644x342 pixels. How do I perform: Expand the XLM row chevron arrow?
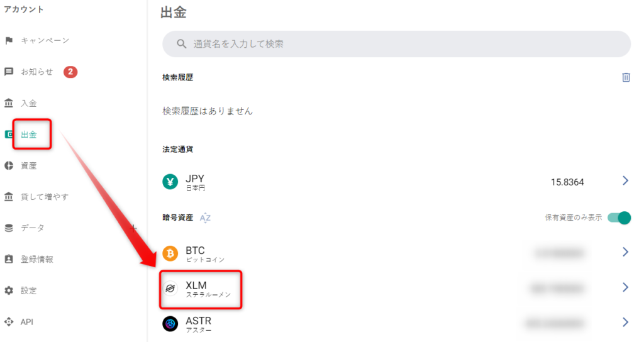(x=625, y=287)
